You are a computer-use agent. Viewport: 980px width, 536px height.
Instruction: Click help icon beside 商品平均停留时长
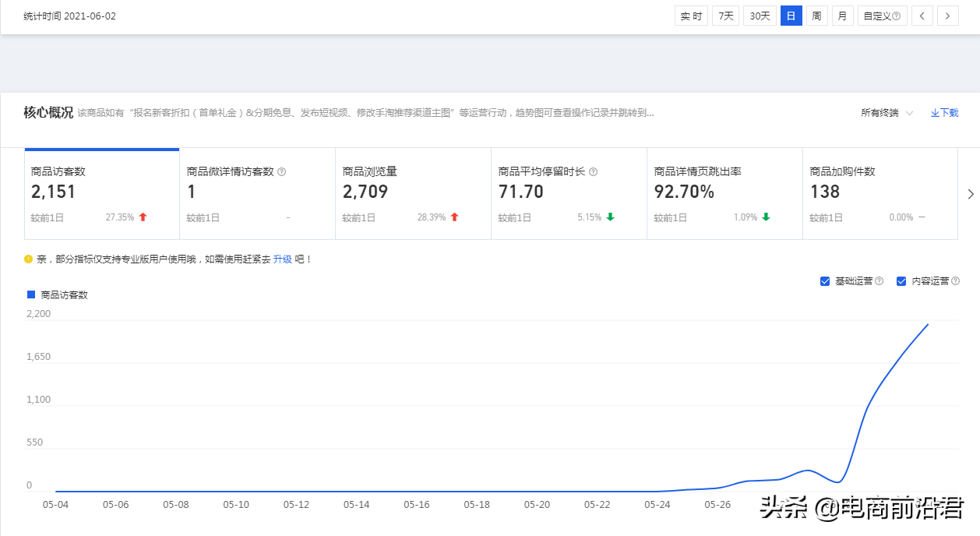[594, 171]
